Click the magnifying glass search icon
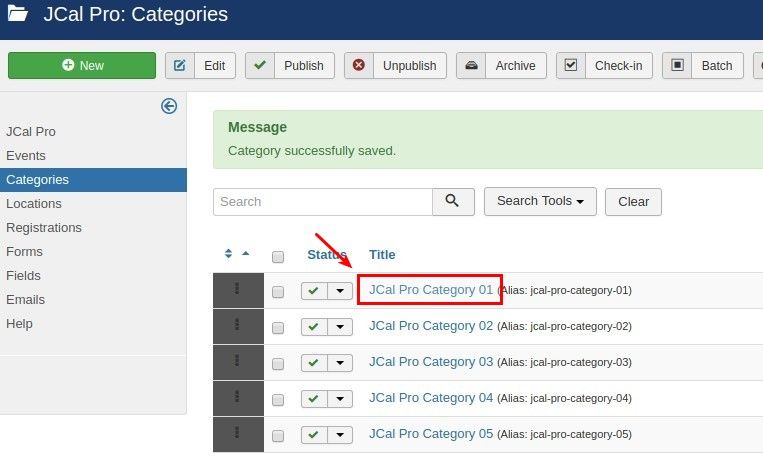Screen dimensions: 763x459 453,201
